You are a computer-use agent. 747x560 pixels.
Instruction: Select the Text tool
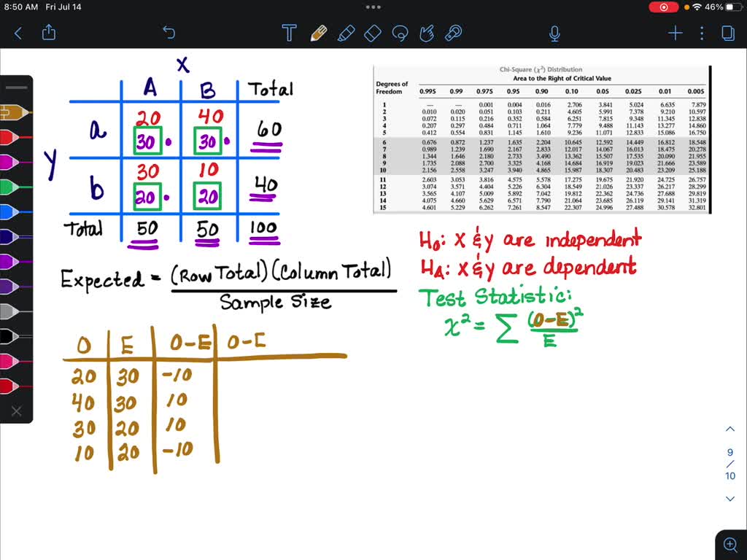coord(289,33)
